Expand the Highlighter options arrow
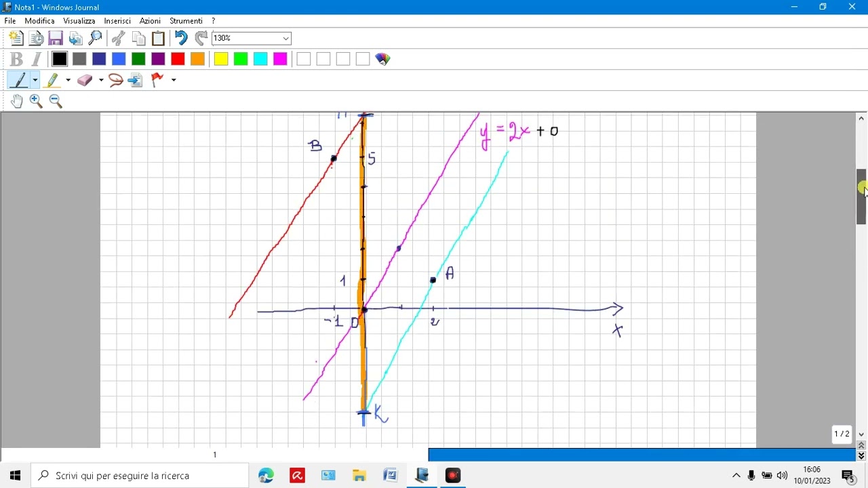868x488 pixels. point(68,80)
